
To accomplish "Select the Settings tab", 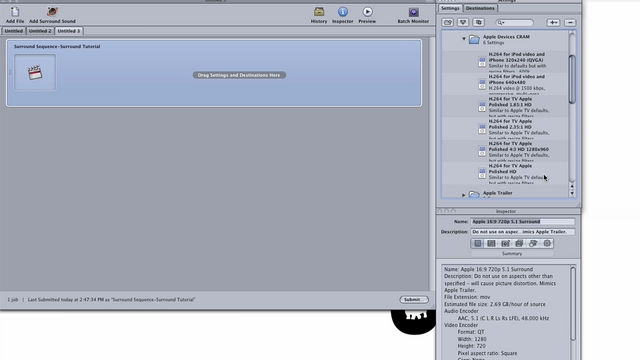I will pos(450,8).
